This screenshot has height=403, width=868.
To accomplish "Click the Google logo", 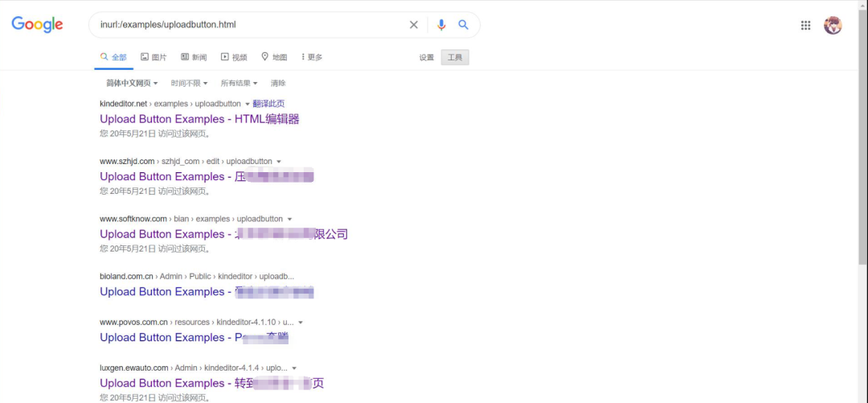I will (x=37, y=25).
